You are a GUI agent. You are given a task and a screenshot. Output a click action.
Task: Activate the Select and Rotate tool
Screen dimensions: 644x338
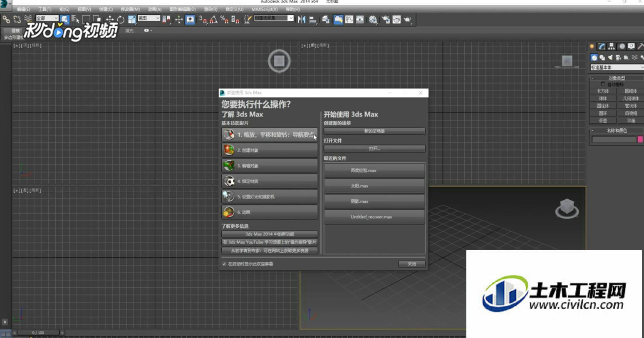coord(121,19)
